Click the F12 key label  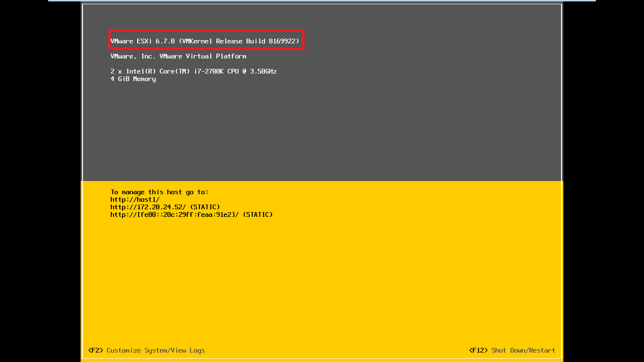click(x=478, y=350)
